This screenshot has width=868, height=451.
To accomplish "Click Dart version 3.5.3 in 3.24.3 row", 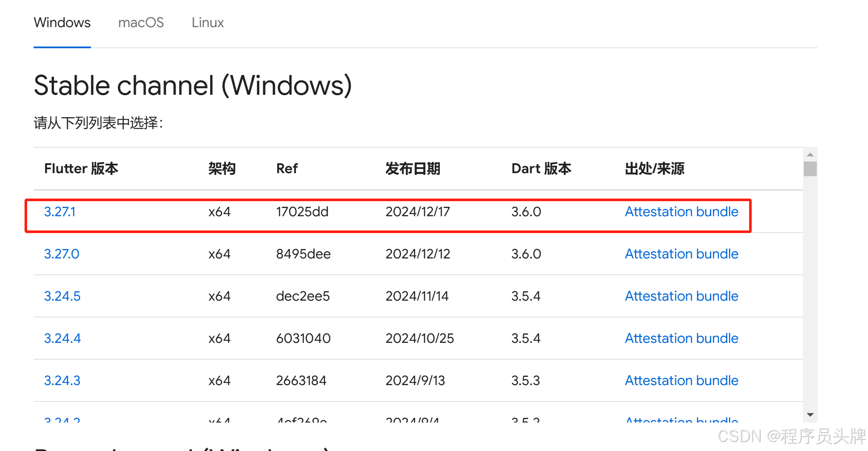I will tap(526, 380).
